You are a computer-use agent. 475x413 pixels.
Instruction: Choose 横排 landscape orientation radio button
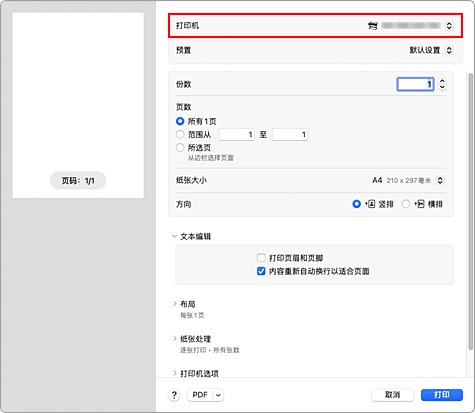[406, 204]
